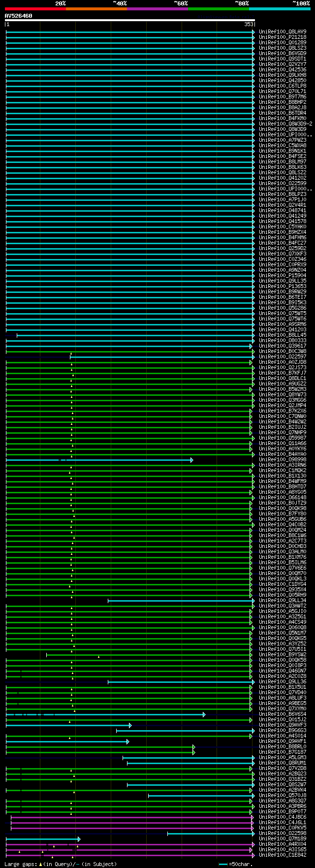Select the UniRef100_A8LUF3 label
The width and height of the screenshot is (315, 868).
pyautogui.click(x=283, y=698)
